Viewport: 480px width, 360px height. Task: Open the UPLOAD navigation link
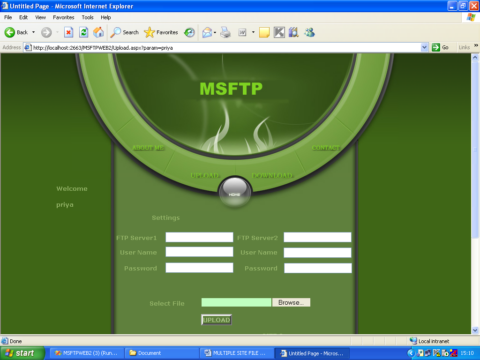click(205, 175)
